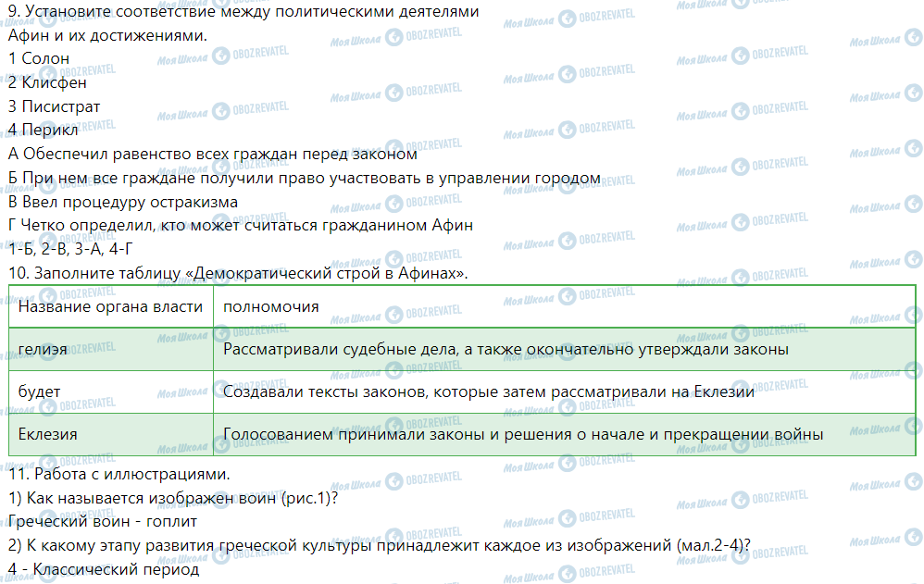Screen dimensions: 924x584
Task: Click the question 9 heading text
Action: coord(243,12)
